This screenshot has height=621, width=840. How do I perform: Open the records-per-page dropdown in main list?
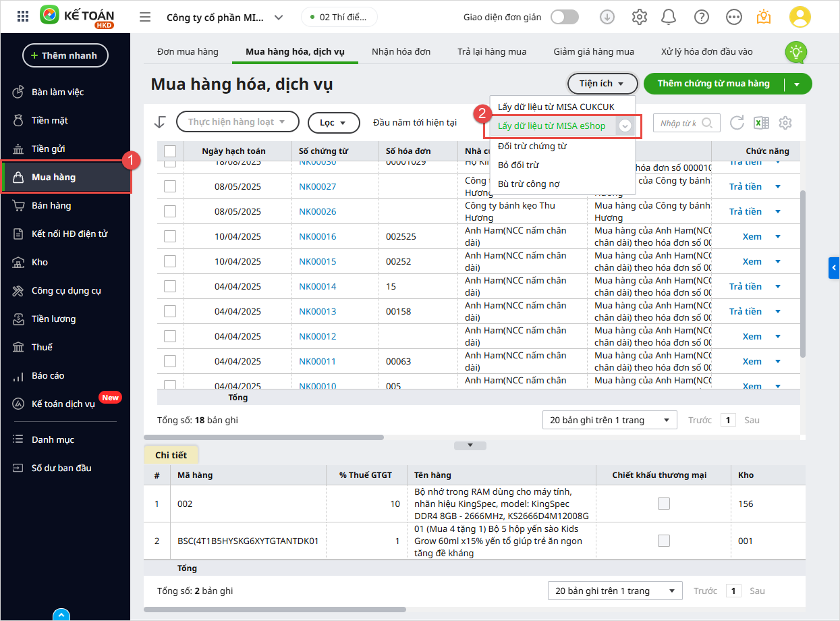(x=609, y=420)
